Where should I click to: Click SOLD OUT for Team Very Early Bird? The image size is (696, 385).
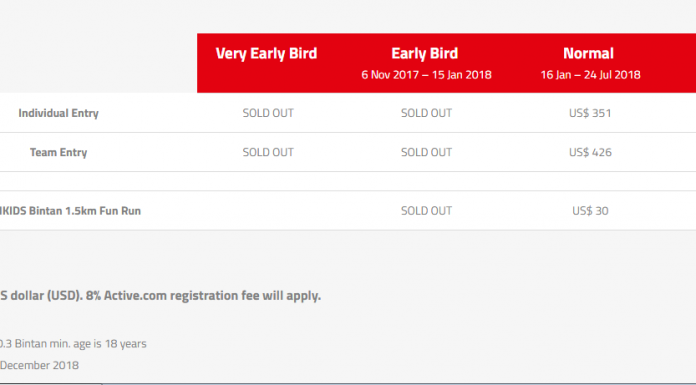tap(268, 152)
